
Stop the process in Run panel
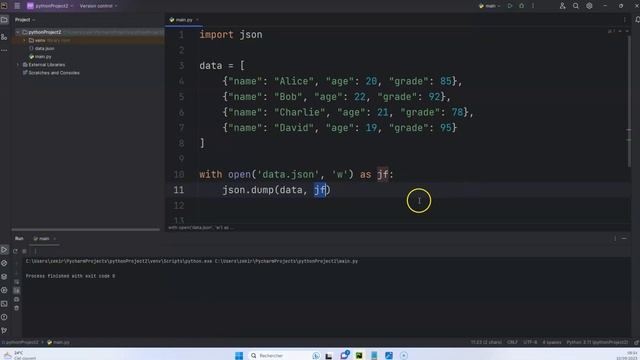24,251
